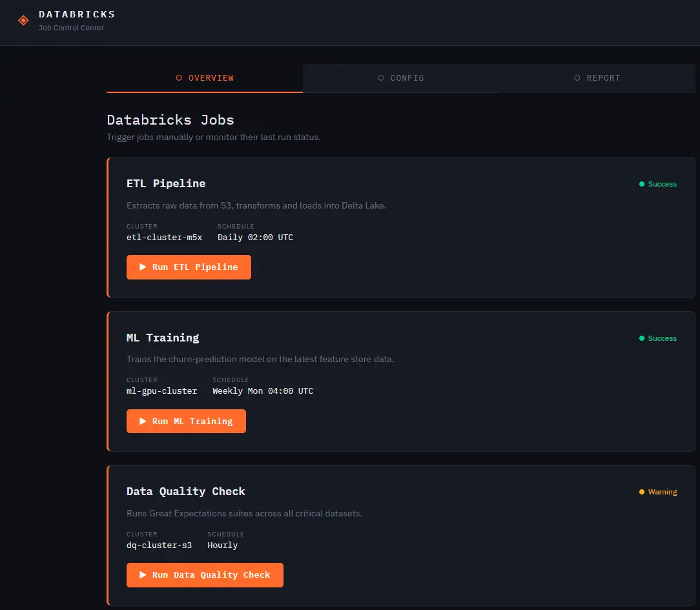Viewport: 700px width, 610px height.
Task: Open the Config tab
Action: pyautogui.click(x=401, y=78)
